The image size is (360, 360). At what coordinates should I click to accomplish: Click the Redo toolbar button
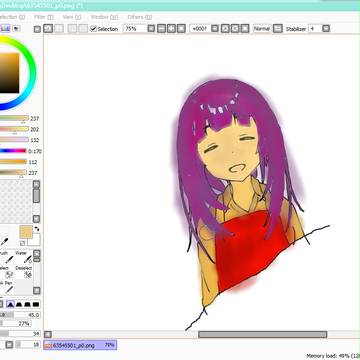click(59, 29)
